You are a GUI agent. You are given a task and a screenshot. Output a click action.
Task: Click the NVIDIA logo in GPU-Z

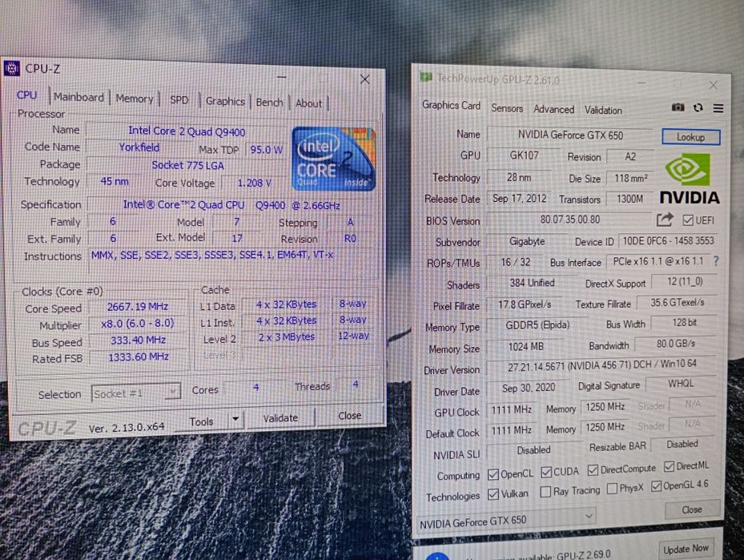(x=690, y=178)
